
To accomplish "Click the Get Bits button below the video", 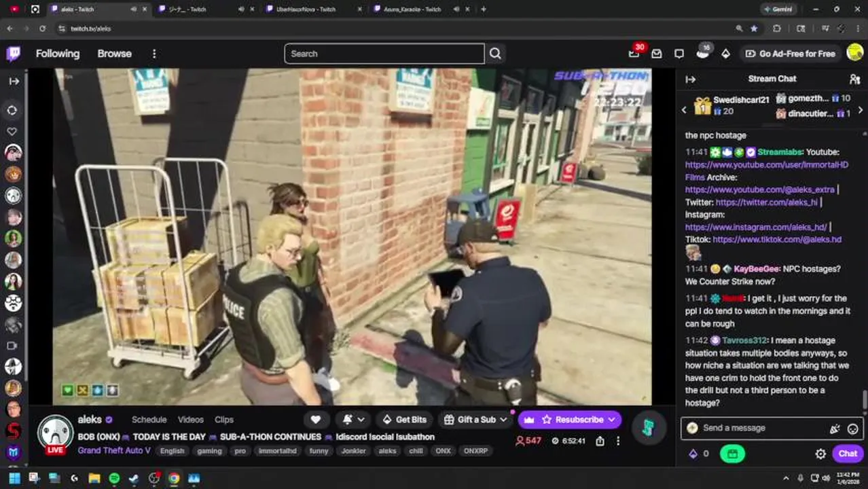I will click(x=404, y=420).
